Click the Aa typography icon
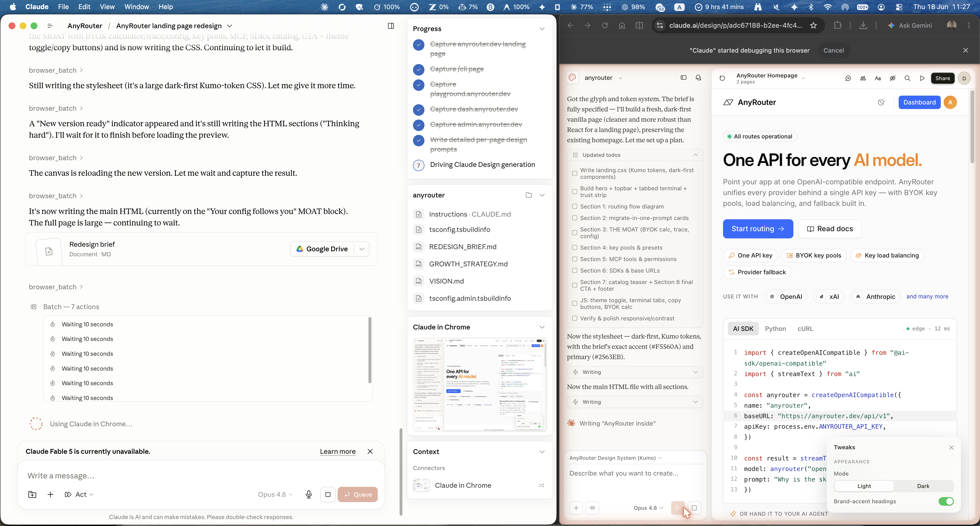The height and width of the screenshot is (526, 980). 878,78
